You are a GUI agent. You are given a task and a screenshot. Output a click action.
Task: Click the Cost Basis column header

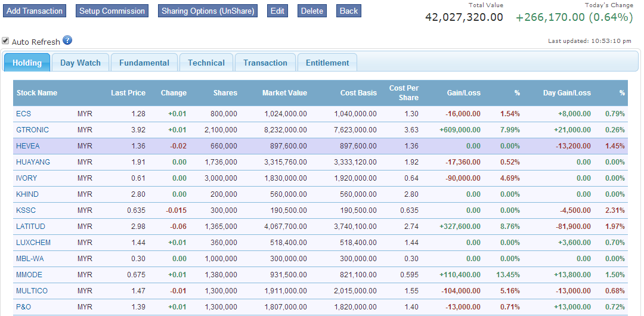pos(358,93)
